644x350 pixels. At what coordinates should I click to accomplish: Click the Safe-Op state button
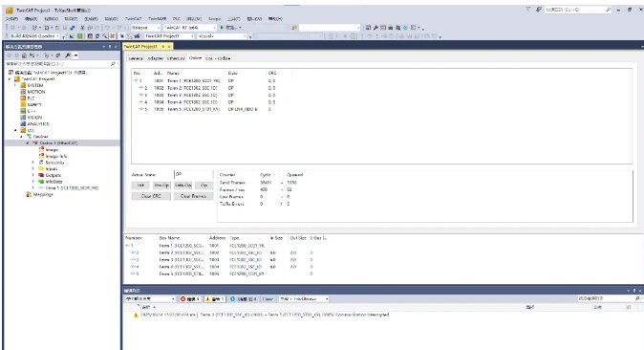[x=182, y=186]
